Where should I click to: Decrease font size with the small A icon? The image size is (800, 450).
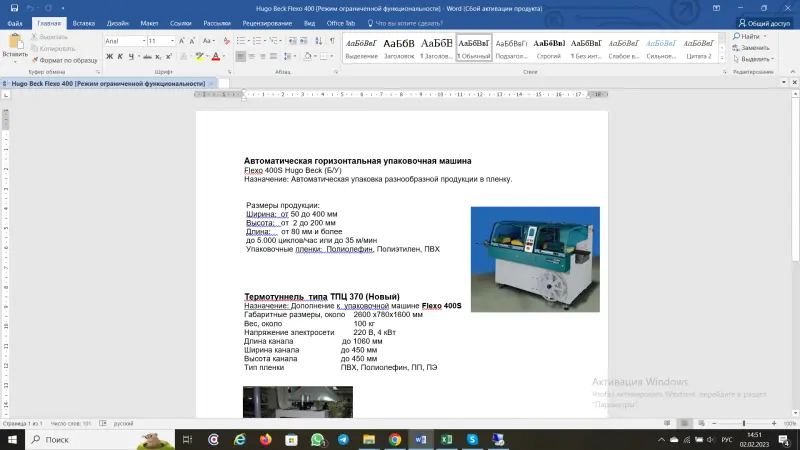[192, 41]
